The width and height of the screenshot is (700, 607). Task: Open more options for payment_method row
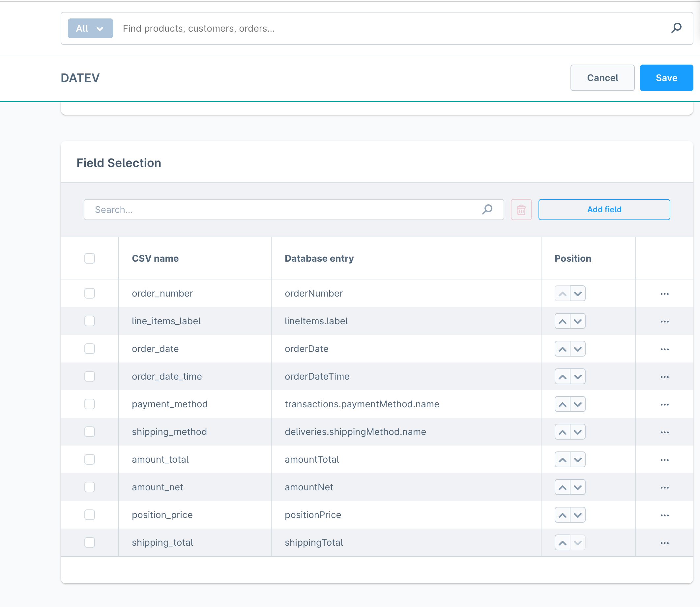click(664, 404)
